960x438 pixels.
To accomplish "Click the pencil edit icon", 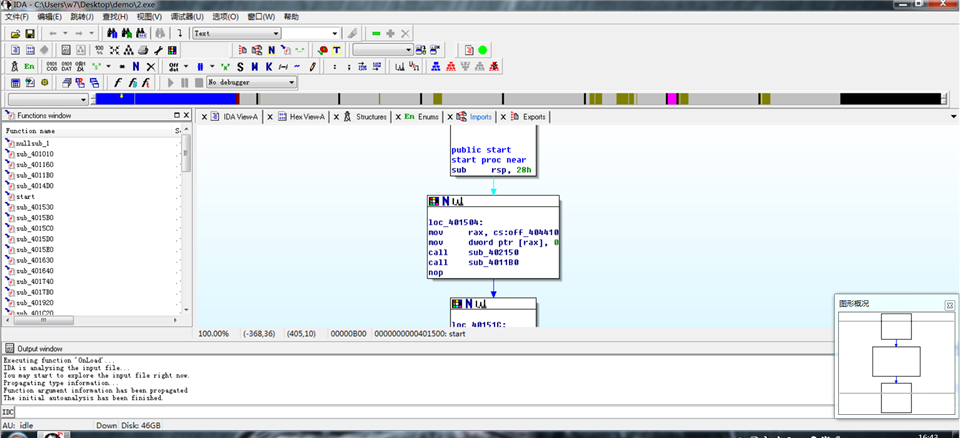I will [312, 66].
